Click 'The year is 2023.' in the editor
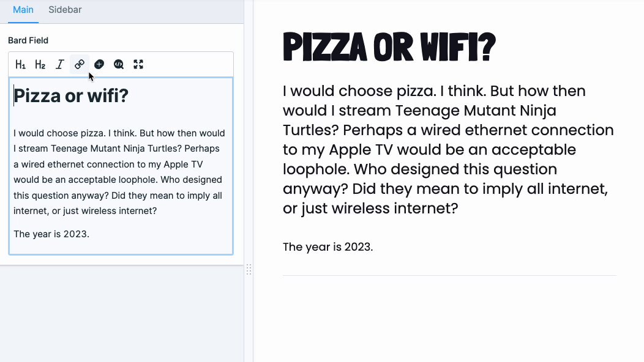 [x=51, y=234]
